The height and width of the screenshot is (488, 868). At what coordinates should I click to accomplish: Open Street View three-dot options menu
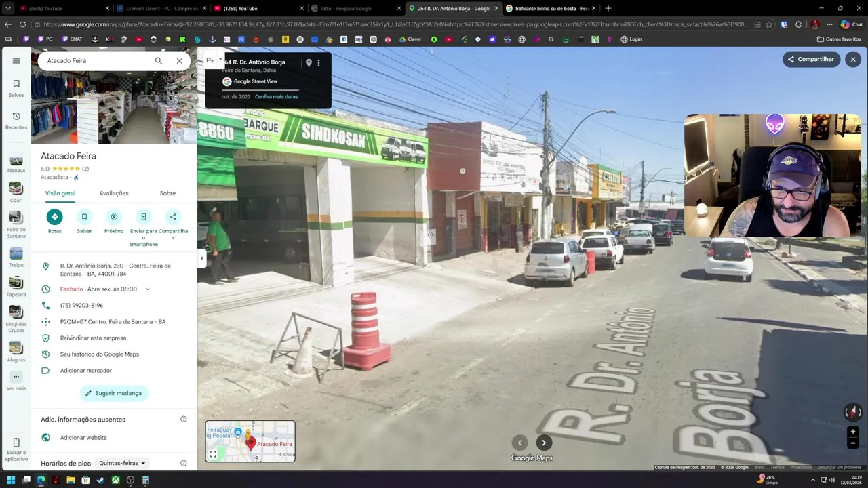tap(319, 63)
